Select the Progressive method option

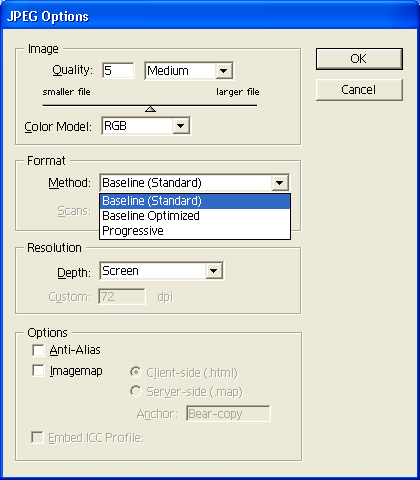tap(195, 231)
